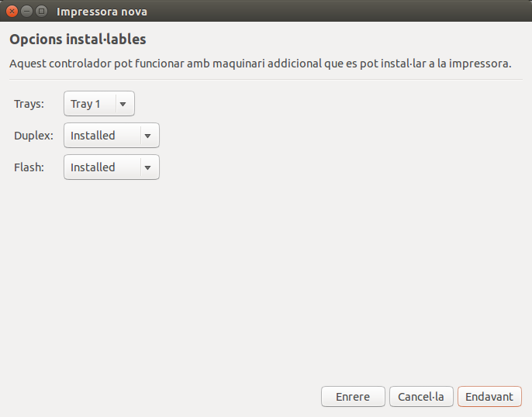Click the Opcions instal·lables heading

[x=78, y=39]
